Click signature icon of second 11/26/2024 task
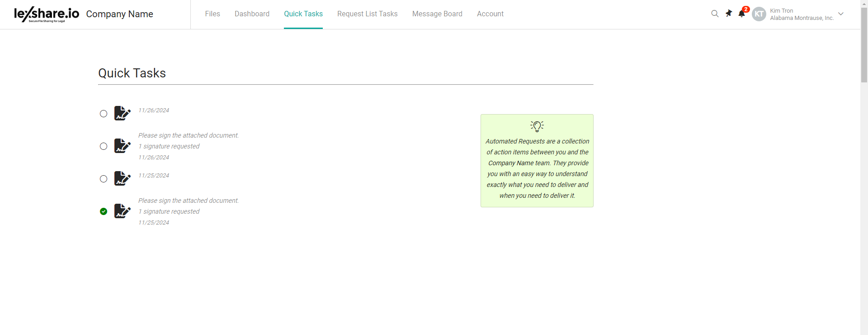The width and height of the screenshot is (868, 335). 122,146
